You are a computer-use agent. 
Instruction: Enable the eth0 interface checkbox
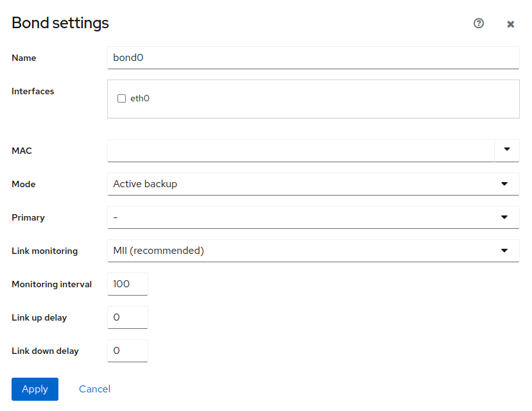121,99
